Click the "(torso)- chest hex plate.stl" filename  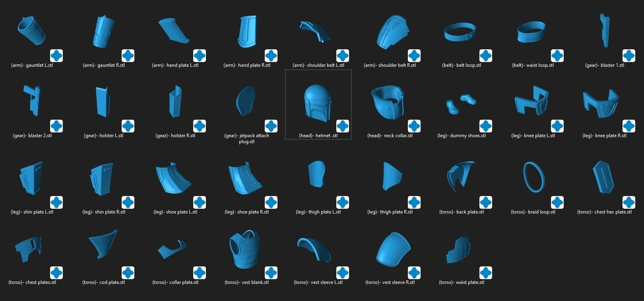[605, 212]
